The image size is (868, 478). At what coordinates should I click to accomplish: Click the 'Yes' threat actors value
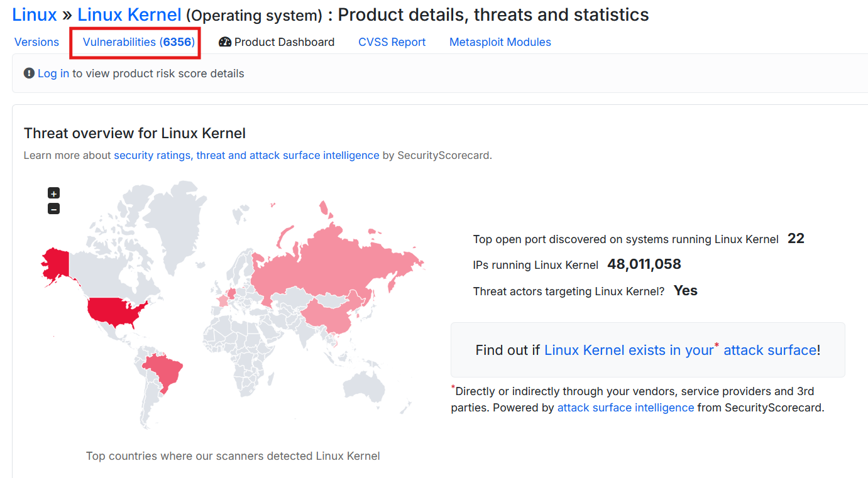686,291
